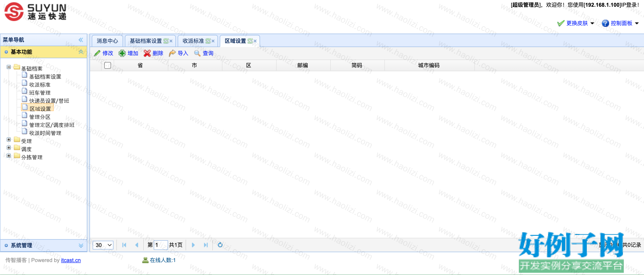This screenshot has width=644, height=275.
Task: Click the 受理 folder label
Action: (26, 141)
